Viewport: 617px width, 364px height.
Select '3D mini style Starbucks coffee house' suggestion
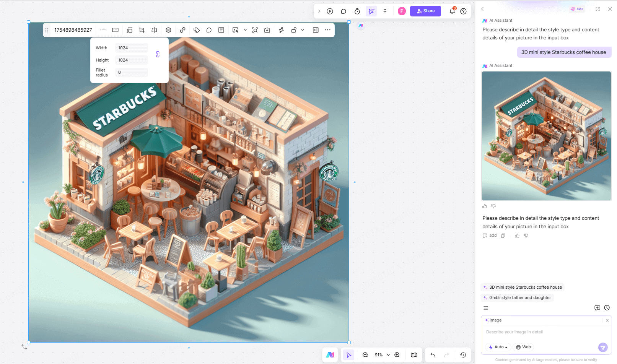click(x=523, y=287)
